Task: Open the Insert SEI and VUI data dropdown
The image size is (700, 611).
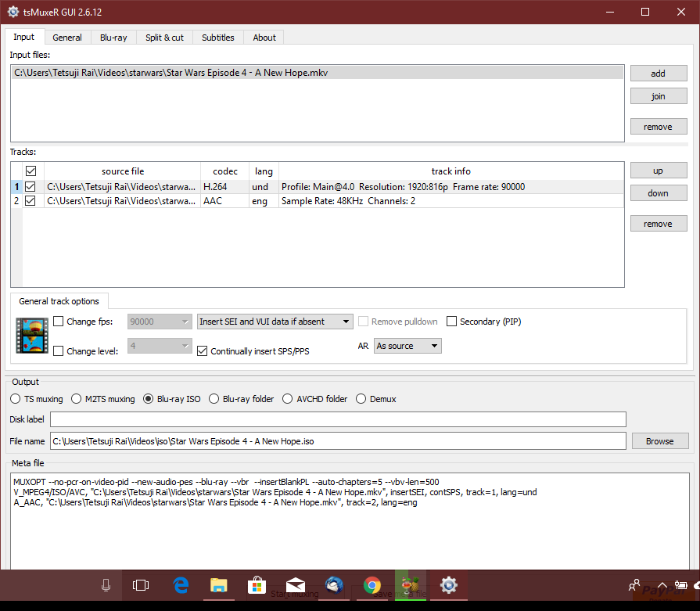Action: [275, 322]
